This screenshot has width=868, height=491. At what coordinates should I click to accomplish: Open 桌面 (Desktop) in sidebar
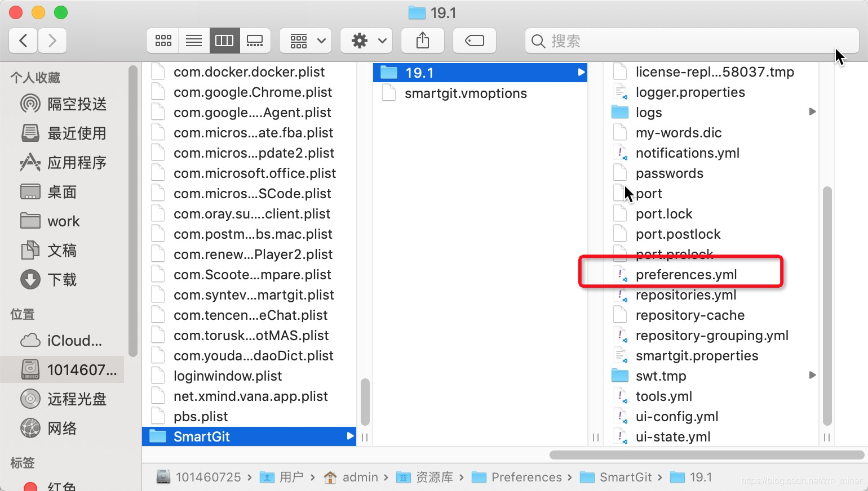point(48,192)
